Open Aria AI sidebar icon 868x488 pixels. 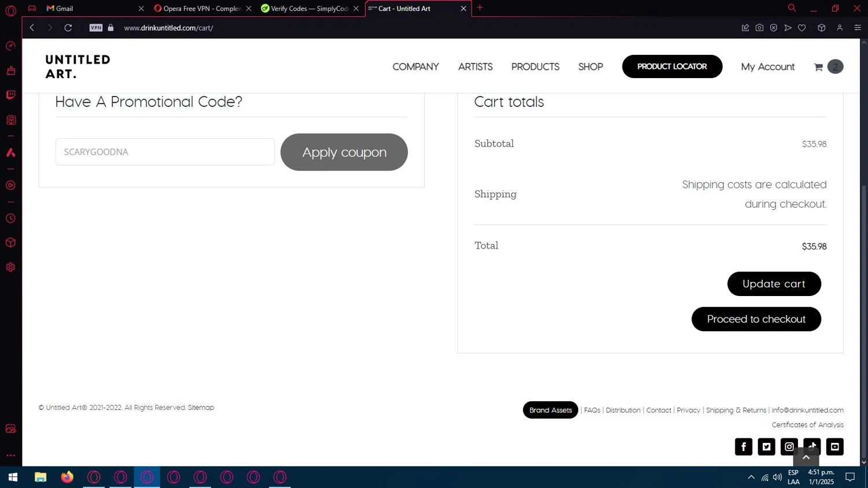click(x=10, y=153)
